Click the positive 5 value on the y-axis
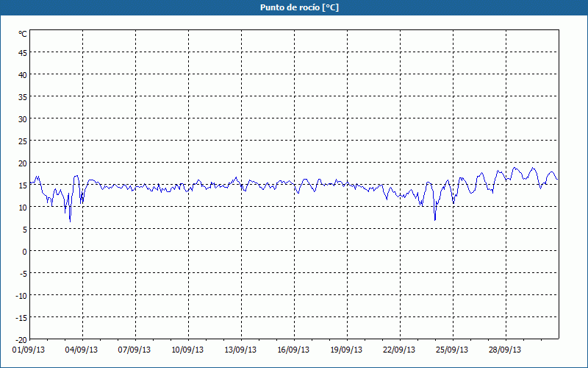The height and width of the screenshot is (368, 588). tap(24, 230)
